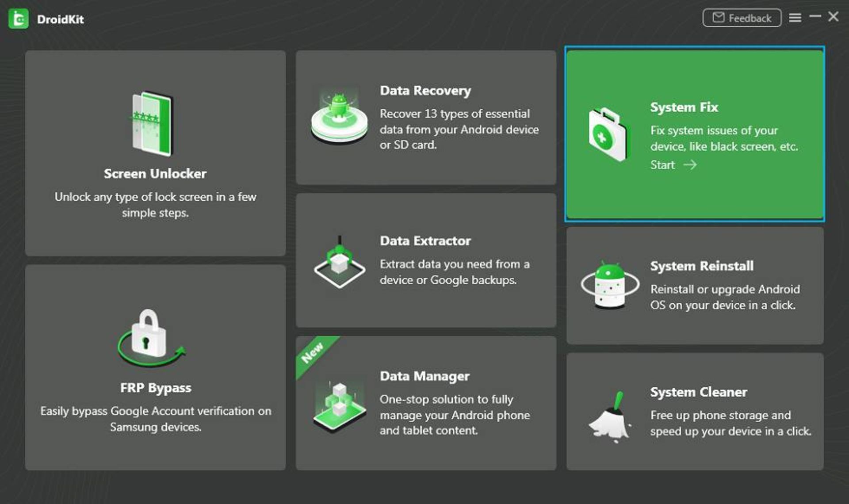The height and width of the screenshot is (504, 849).
Task: Choose the Data Extractor heading
Action: [x=425, y=241]
